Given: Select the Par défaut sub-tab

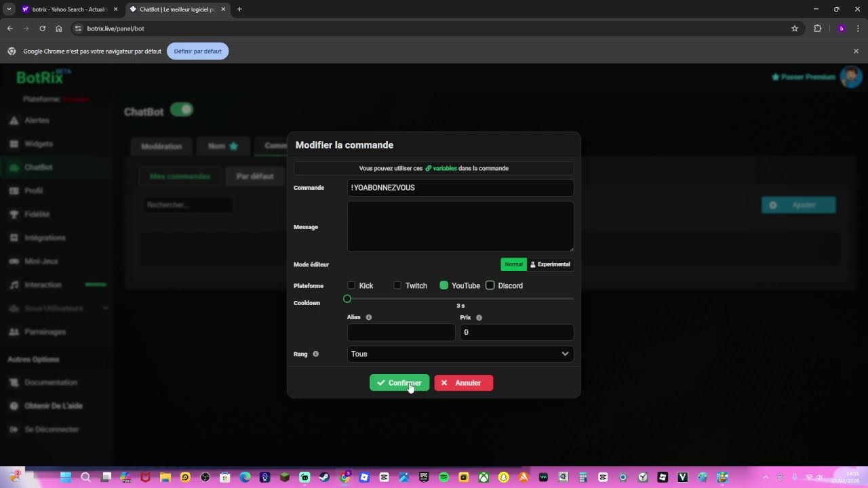Looking at the screenshot, I should pos(255,176).
